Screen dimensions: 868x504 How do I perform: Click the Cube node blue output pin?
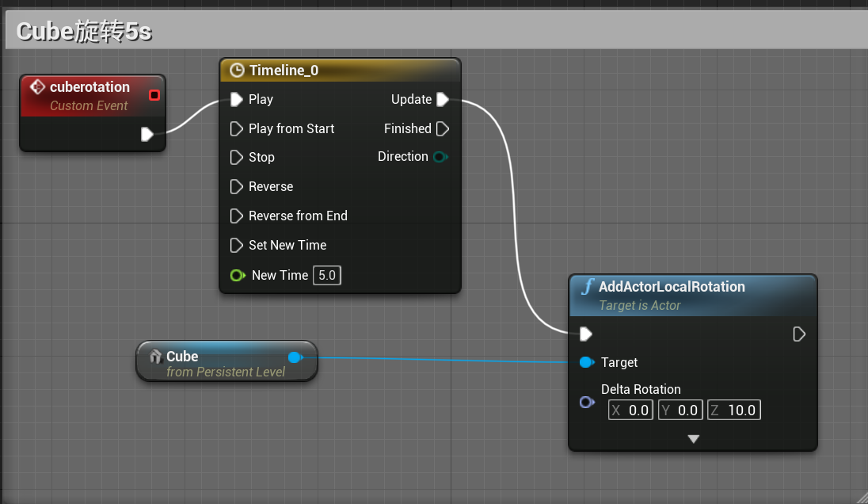tap(295, 357)
